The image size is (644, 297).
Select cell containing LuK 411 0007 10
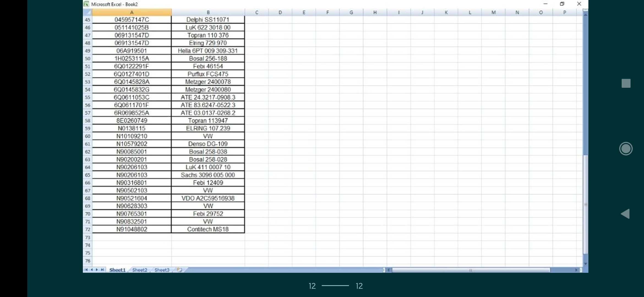pyautogui.click(x=208, y=167)
